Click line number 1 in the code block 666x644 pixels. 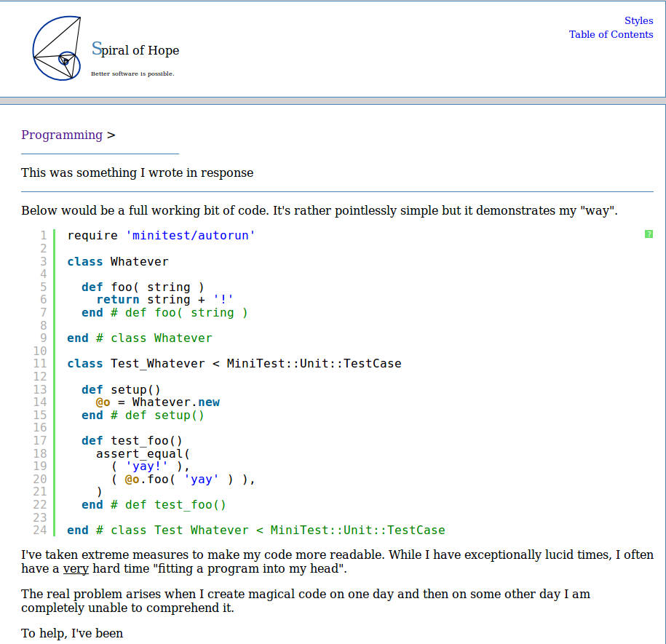pyautogui.click(x=43, y=235)
